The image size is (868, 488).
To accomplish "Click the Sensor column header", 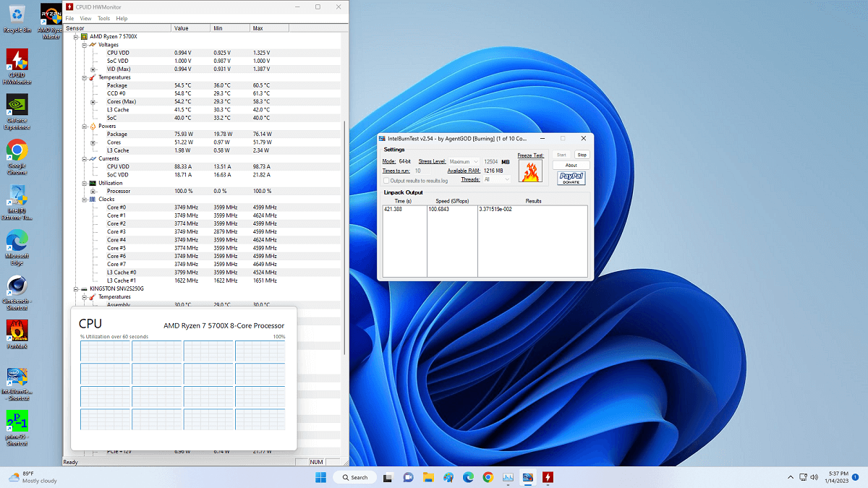I will click(x=117, y=28).
